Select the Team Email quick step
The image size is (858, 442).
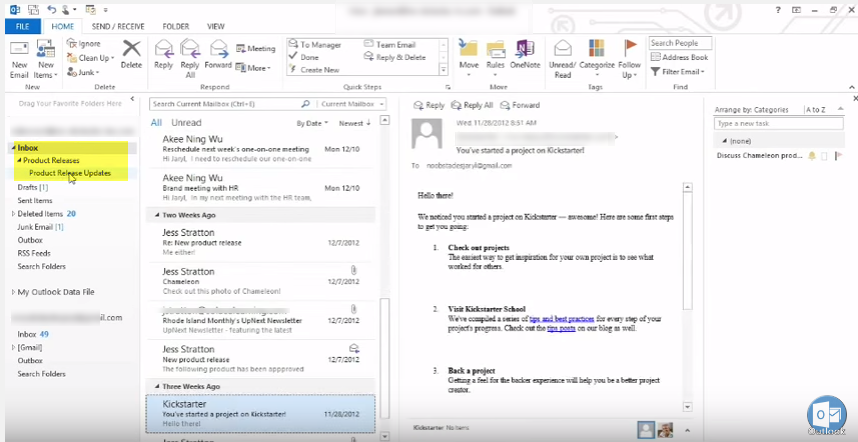pos(390,45)
